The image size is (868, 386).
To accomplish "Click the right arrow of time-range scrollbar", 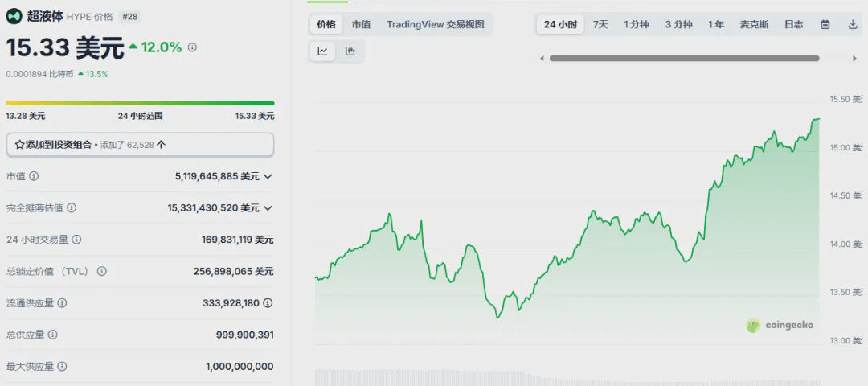I will 854,58.
